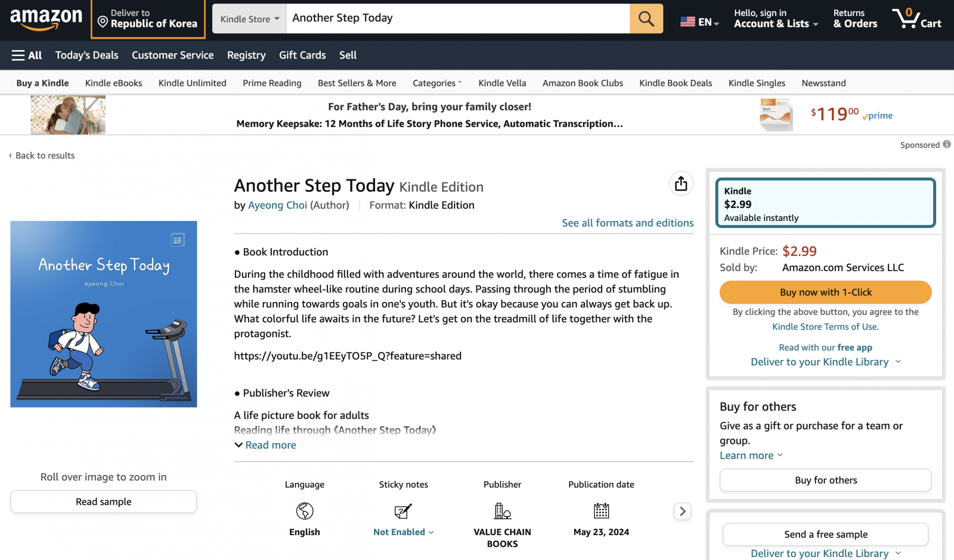Select the Kindle $2.99 format option

point(825,203)
